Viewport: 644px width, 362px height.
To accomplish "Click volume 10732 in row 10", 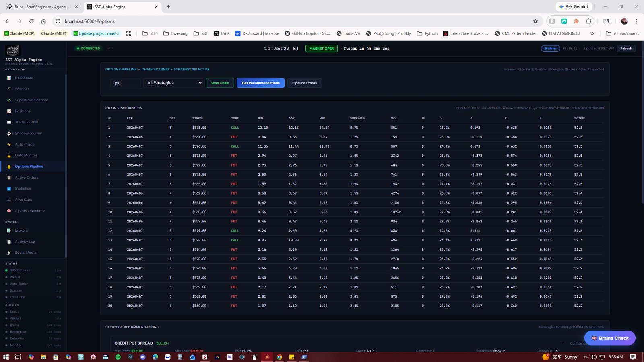I will 396,212.
